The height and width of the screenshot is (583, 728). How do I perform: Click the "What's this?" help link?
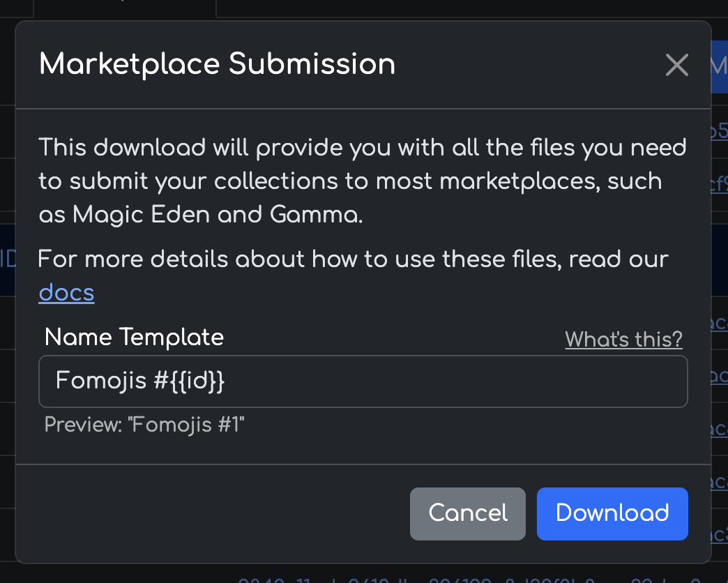(x=623, y=340)
